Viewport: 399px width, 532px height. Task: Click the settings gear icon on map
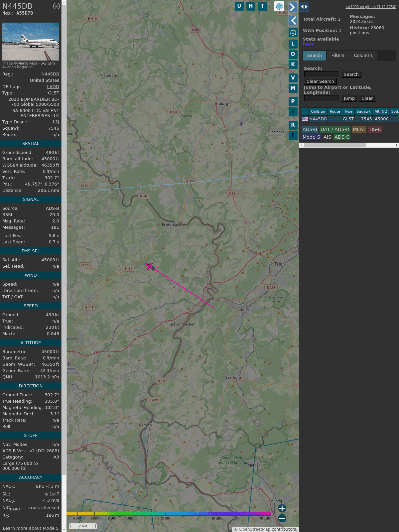[293, 33]
